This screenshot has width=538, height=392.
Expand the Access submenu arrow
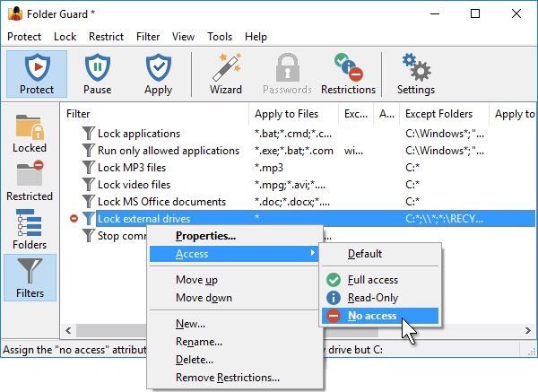[x=312, y=253]
